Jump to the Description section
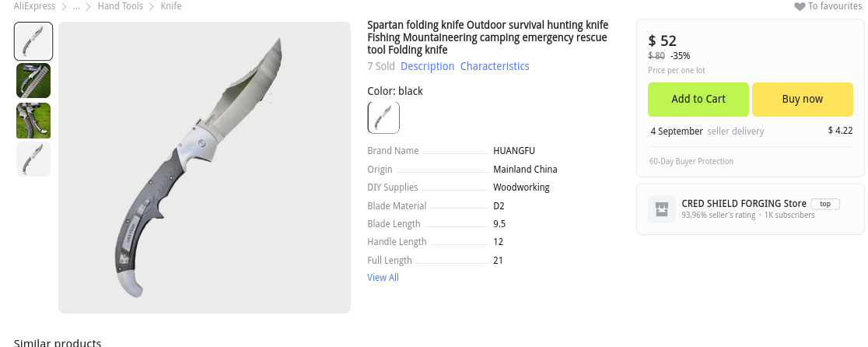This screenshot has height=347, width=868. tap(427, 66)
